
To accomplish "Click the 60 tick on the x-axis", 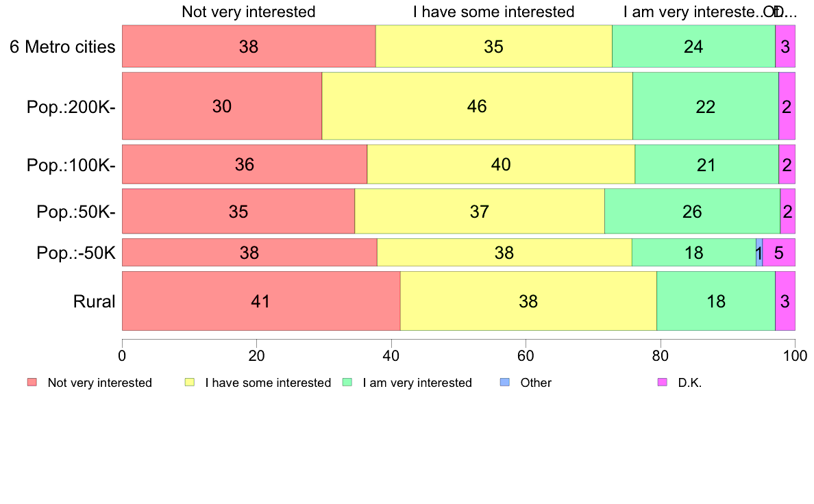I will pyautogui.click(x=526, y=355).
